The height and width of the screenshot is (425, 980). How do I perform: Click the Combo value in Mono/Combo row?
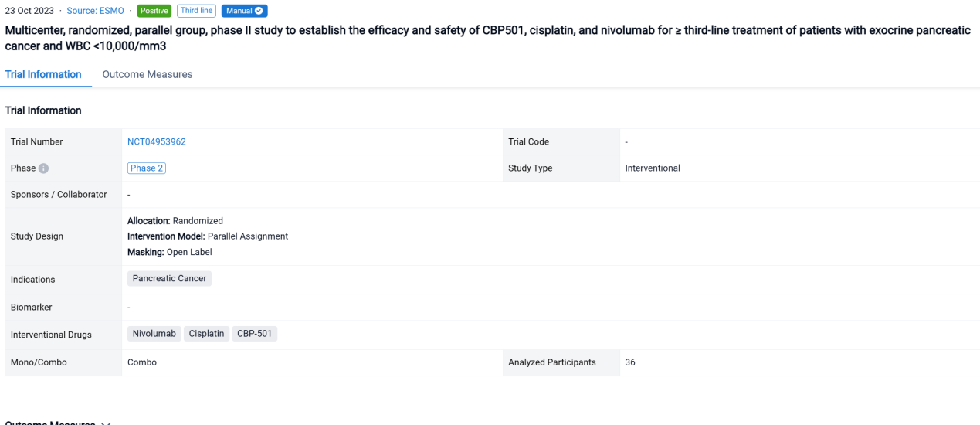pos(142,362)
